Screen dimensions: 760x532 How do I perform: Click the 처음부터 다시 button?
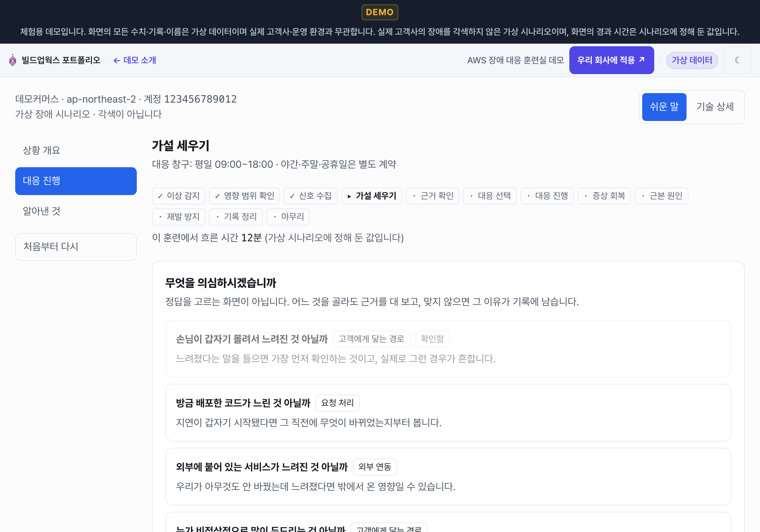coord(76,247)
